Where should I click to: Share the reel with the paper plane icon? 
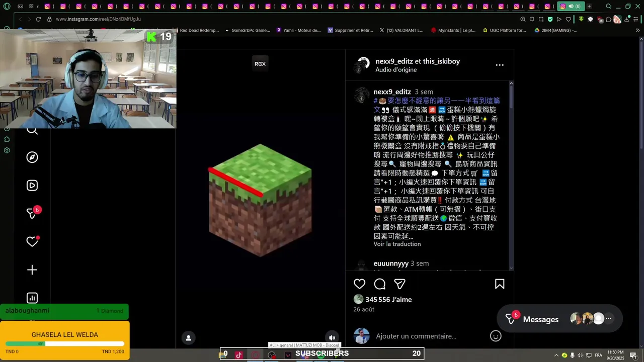[400, 284]
